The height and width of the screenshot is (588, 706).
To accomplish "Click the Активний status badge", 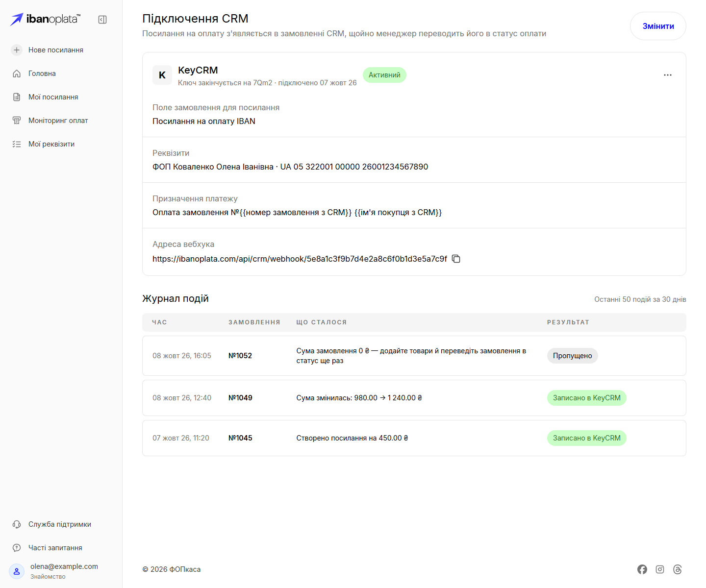I will pos(384,75).
